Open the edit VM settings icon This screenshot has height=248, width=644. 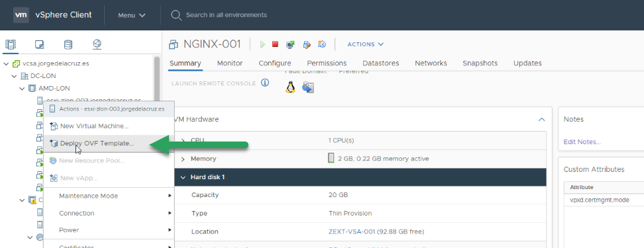(306, 44)
